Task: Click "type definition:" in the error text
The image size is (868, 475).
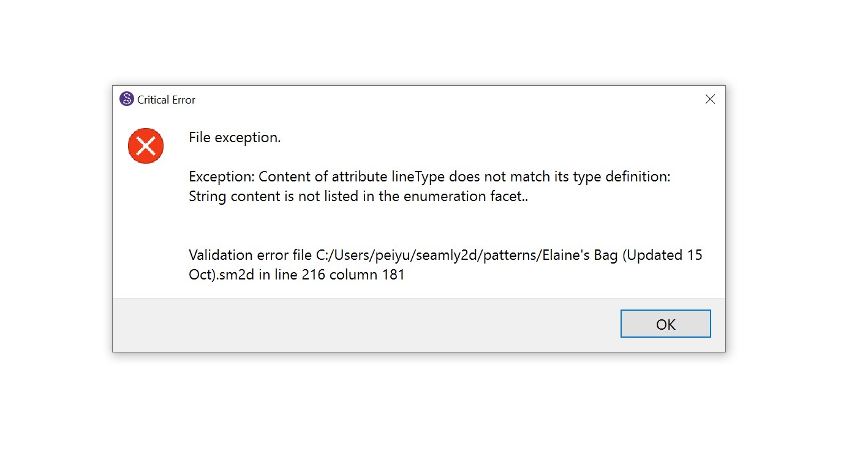Action: (622, 177)
